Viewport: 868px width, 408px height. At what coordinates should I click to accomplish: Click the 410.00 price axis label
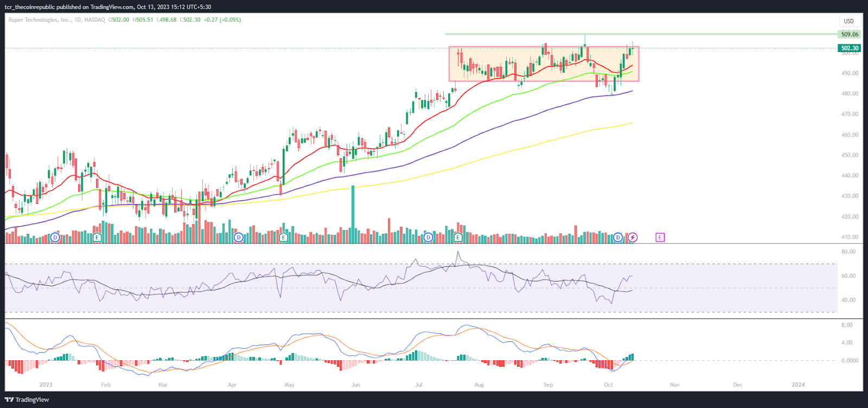point(850,237)
